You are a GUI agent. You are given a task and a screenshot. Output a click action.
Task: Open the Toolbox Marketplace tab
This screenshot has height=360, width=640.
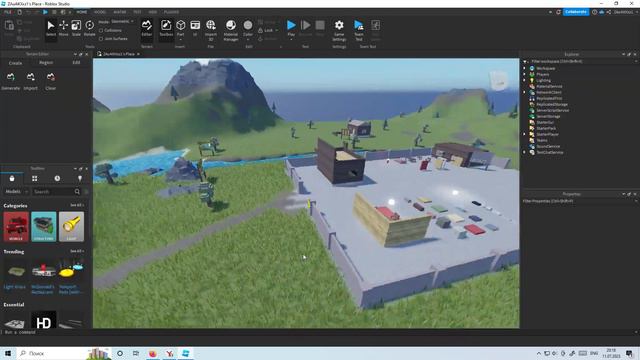(12, 178)
